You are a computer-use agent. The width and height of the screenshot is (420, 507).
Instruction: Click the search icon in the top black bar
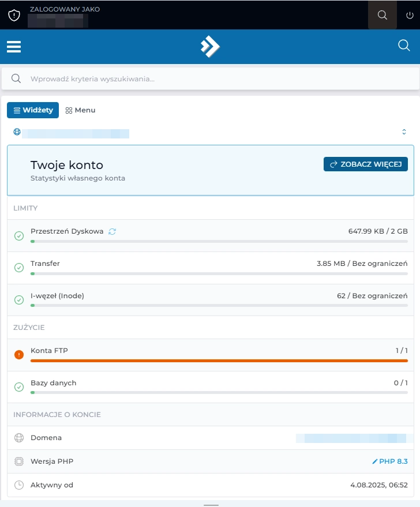[x=382, y=15]
